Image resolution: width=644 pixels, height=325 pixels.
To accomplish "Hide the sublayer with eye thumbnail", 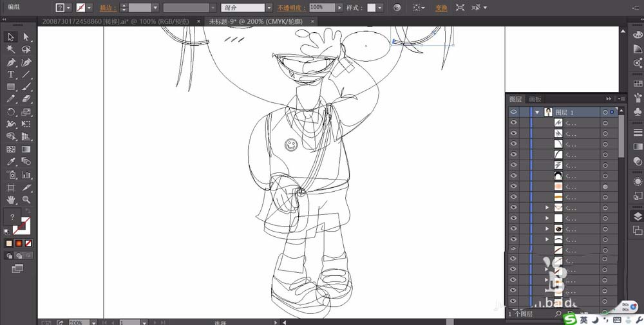I will (513, 228).
